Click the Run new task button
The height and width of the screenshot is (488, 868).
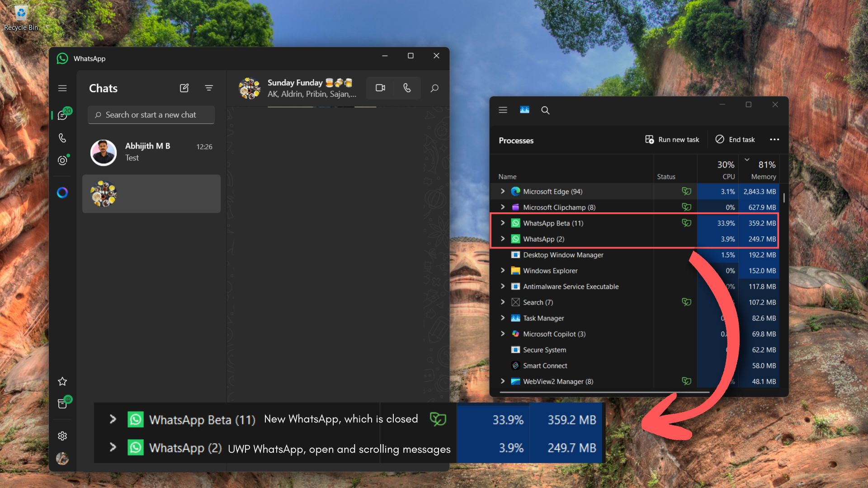pos(672,139)
